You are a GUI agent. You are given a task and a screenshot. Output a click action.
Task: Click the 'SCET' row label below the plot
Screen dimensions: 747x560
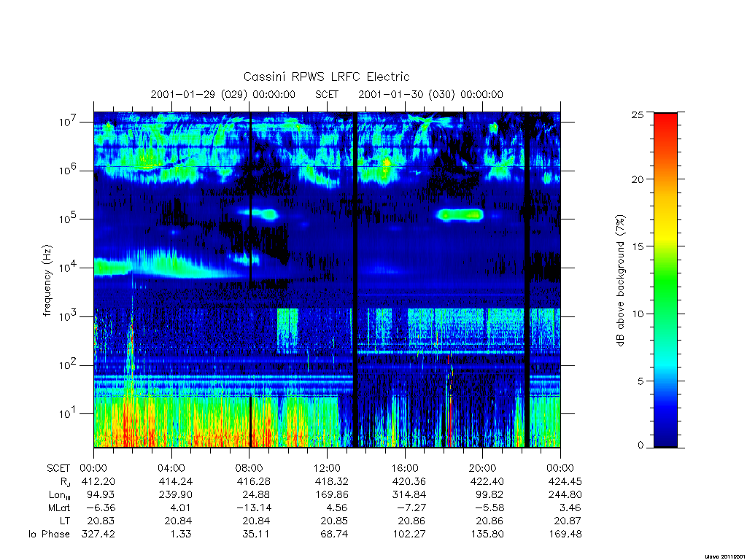coord(58,468)
